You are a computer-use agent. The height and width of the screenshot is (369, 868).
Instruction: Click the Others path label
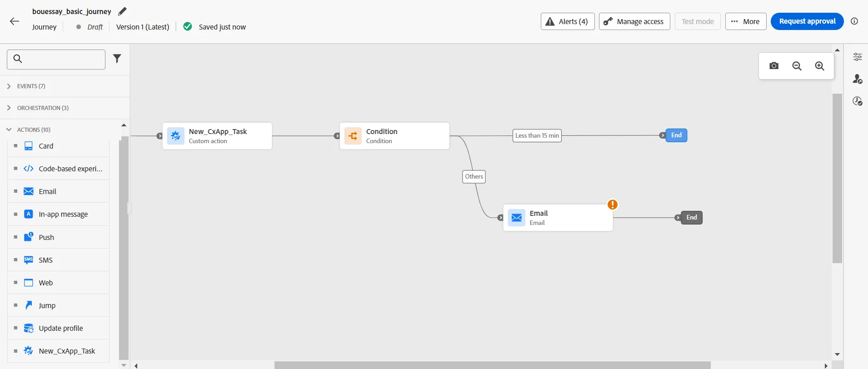click(474, 176)
